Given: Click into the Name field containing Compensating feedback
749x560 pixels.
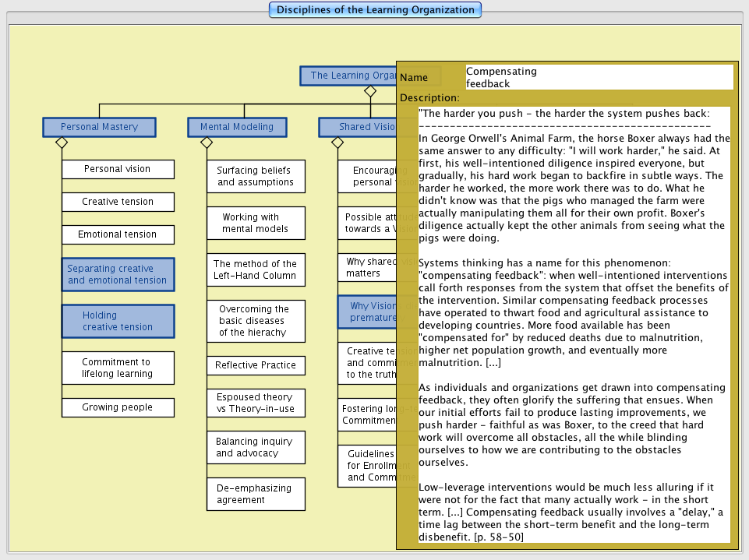Looking at the screenshot, I should 599,77.
